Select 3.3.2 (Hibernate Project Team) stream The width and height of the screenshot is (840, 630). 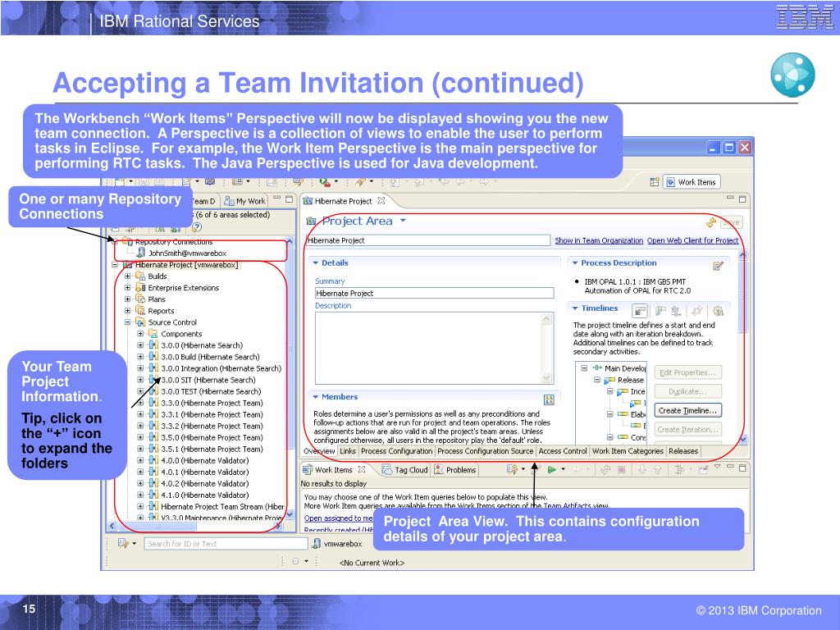[x=212, y=426]
